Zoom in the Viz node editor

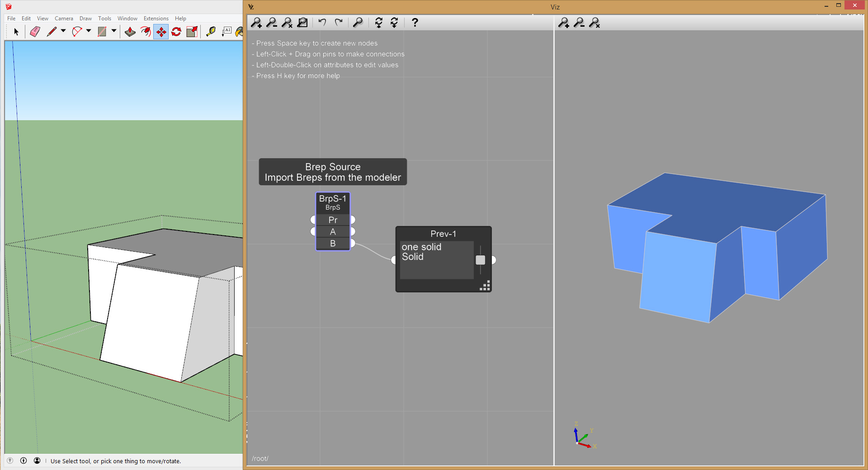point(256,23)
